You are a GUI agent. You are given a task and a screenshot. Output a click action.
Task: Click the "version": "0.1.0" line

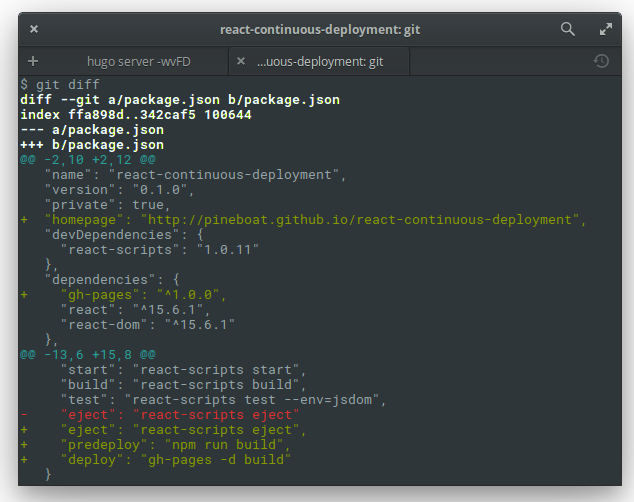point(119,190)
